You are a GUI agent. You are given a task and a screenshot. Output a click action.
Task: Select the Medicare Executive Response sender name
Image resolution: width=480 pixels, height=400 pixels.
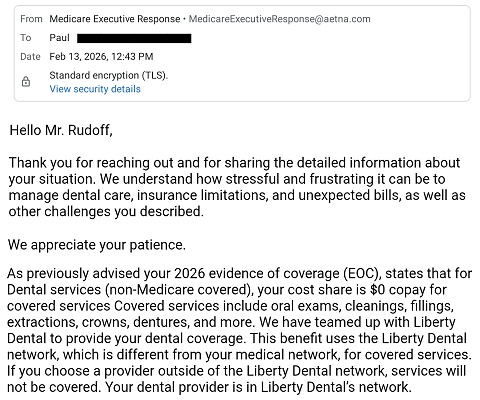pos(115,19)
